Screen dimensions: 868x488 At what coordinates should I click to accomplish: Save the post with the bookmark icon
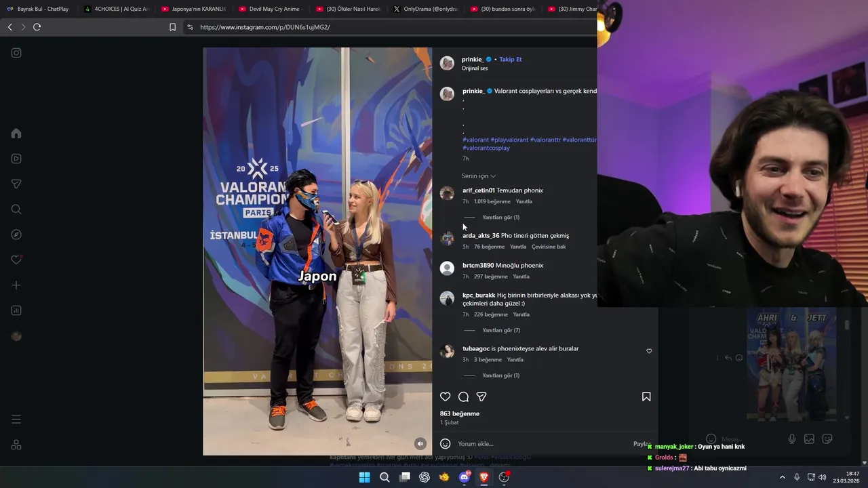coord(646,396)
